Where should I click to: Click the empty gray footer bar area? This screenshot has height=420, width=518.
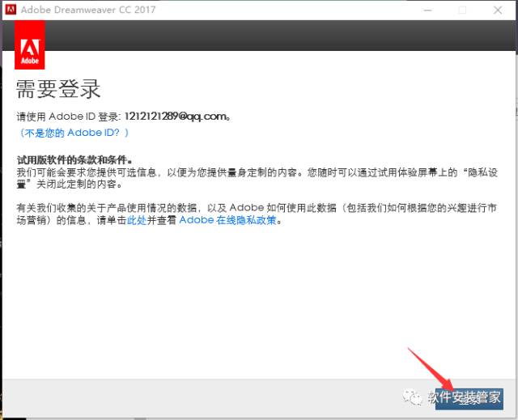coord(202,397)
